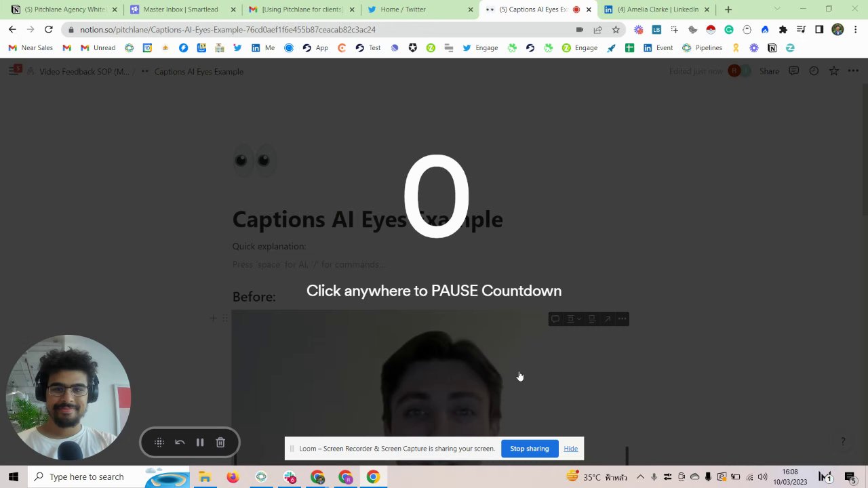Comment on the video block
Viewport: 868px width, 488px height.
(x=555, y=319)
